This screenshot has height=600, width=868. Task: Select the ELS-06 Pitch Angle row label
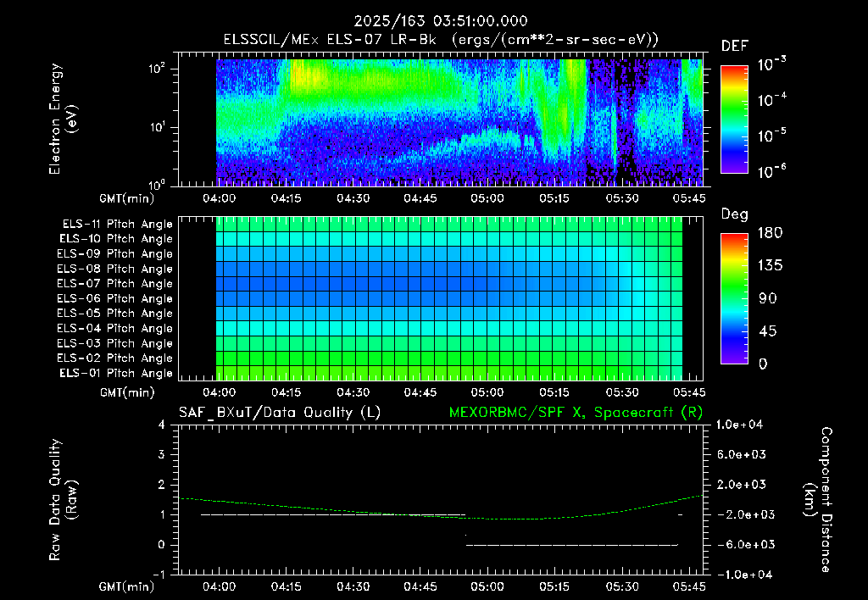115,299
